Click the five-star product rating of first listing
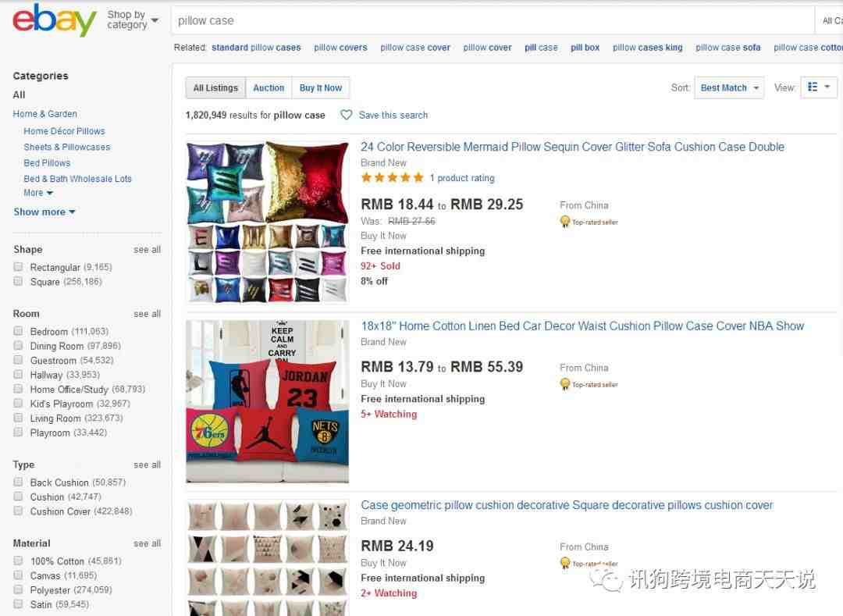 [x=393, y=178]
